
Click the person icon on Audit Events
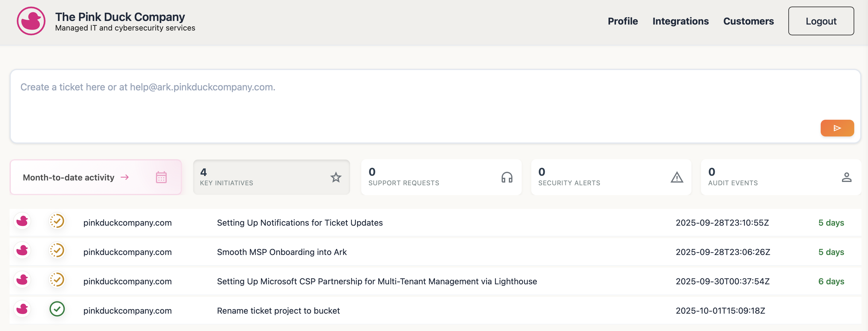point(846,177)
